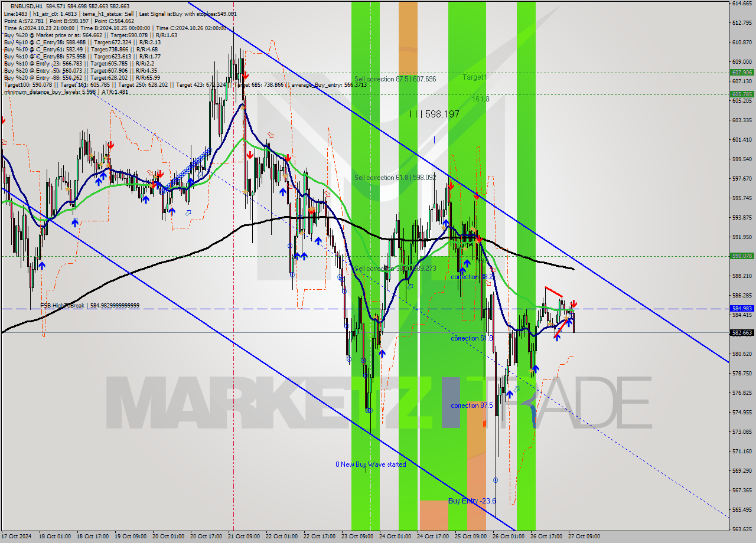This screenshot has width=756, height=543.
Task: Click 'Buy %20 @ Entry -88: 559.262' line
Action: [82, 77]
